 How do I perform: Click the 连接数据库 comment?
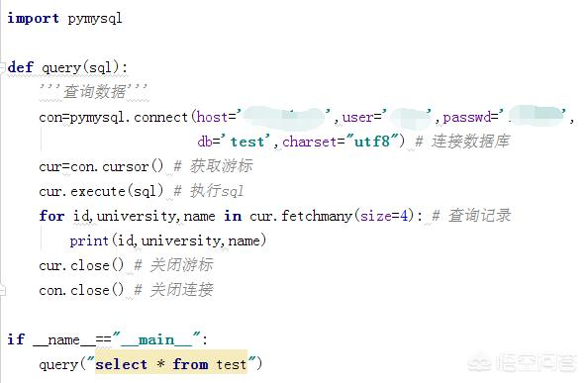tap(462, 142)
